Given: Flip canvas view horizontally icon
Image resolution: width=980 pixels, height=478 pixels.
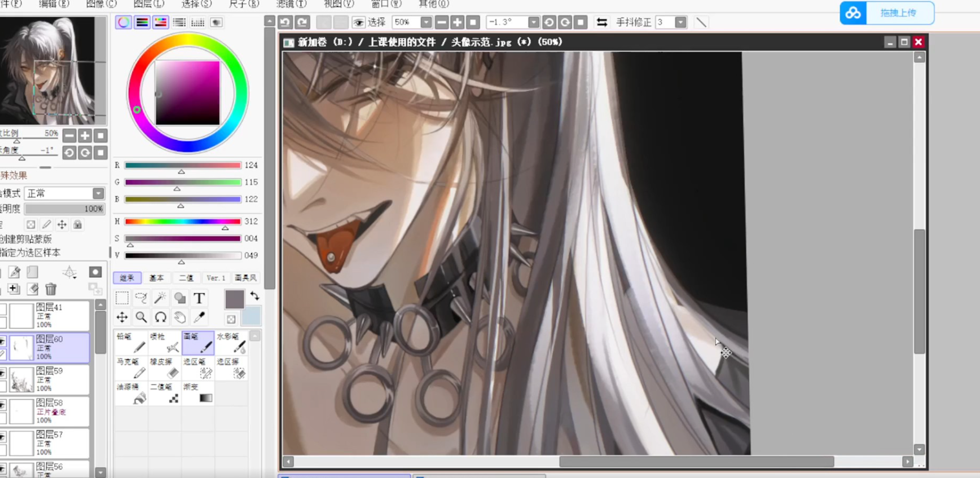Looking at the screenshot, I should (x=602, y=22).
